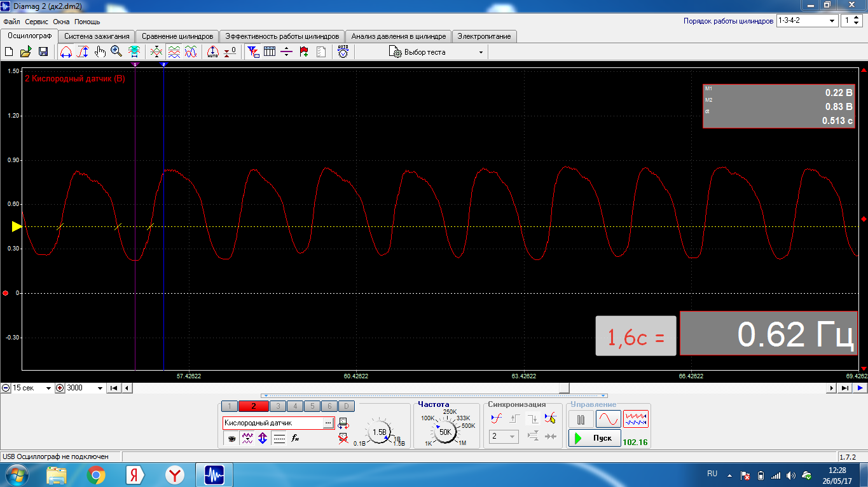Screen dimensions: 868x487
Task: Open sensor list with ellipsis button
Action: [328, 422]
